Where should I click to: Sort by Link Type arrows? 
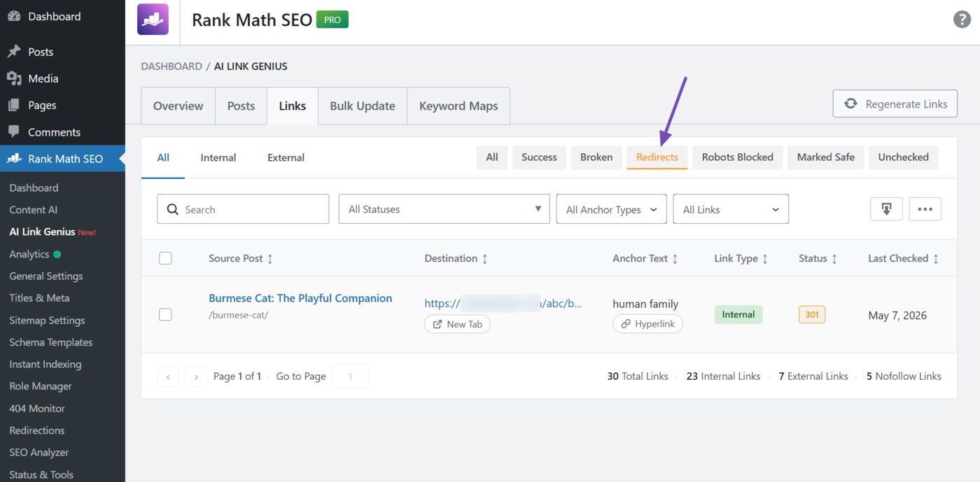pos(765,259)
